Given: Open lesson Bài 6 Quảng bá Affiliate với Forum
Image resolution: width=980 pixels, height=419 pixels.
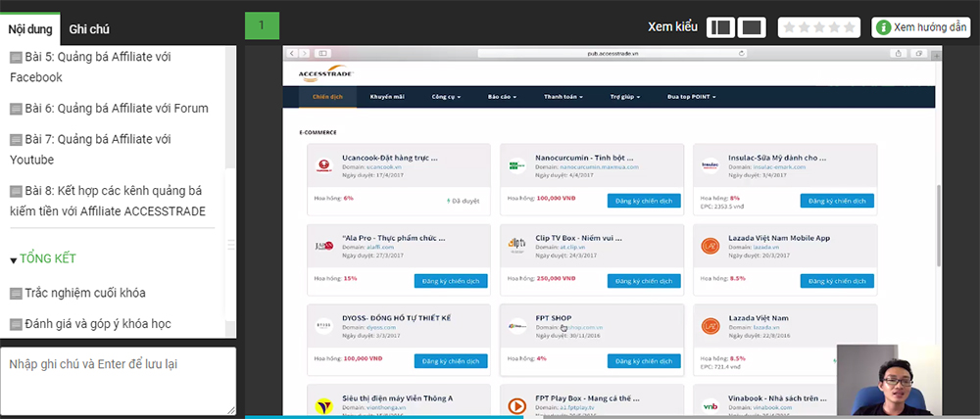Looking at the screenshot, I should pos(110,108).
